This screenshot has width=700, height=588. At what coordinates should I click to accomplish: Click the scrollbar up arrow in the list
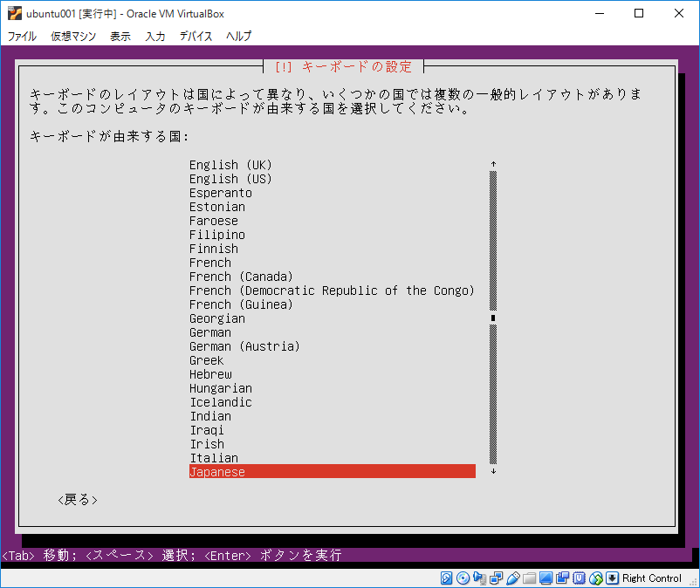[493, 164]
